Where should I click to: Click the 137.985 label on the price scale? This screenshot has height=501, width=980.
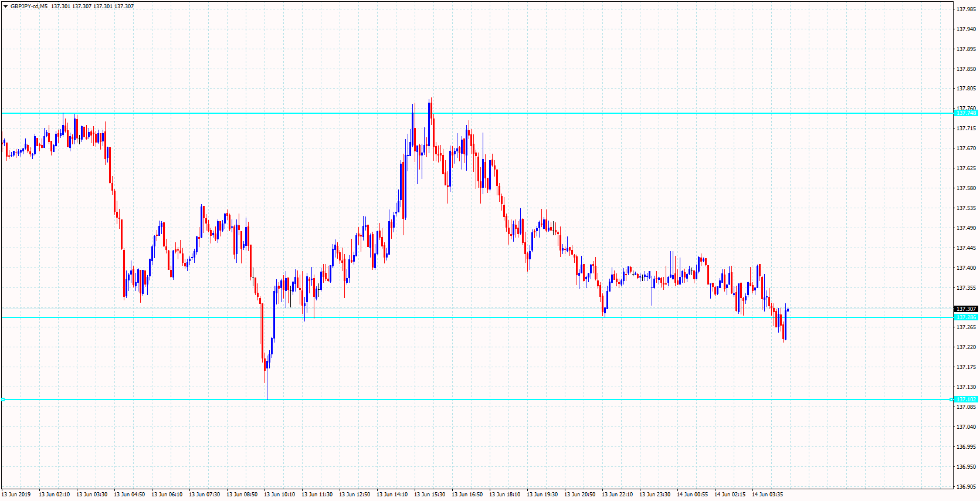(966, 9)
